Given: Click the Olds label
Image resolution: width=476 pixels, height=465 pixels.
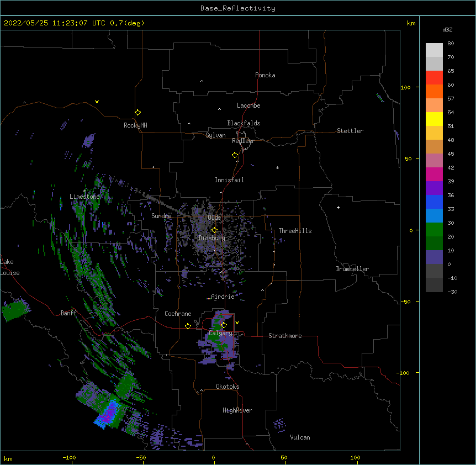Looking at the screenshot, I should (x=214, y=218).
